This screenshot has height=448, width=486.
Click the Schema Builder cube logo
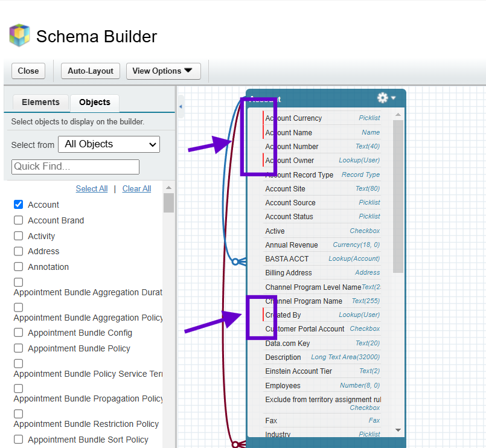[19, 36]
